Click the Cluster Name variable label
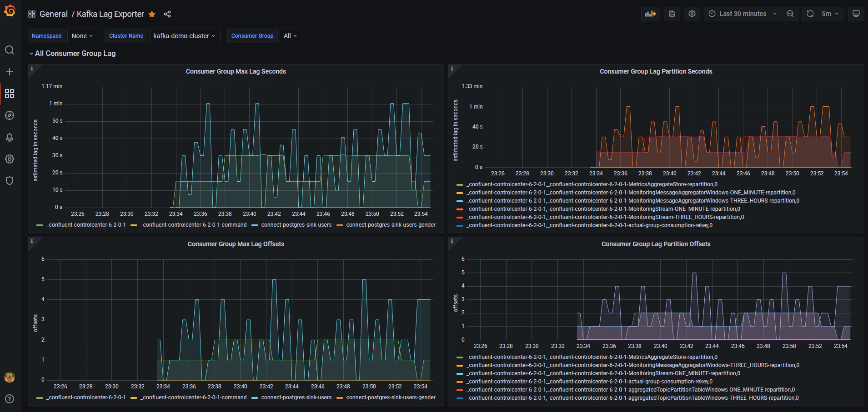This screenshot has width=868, height=412. (x=126, y=36)
